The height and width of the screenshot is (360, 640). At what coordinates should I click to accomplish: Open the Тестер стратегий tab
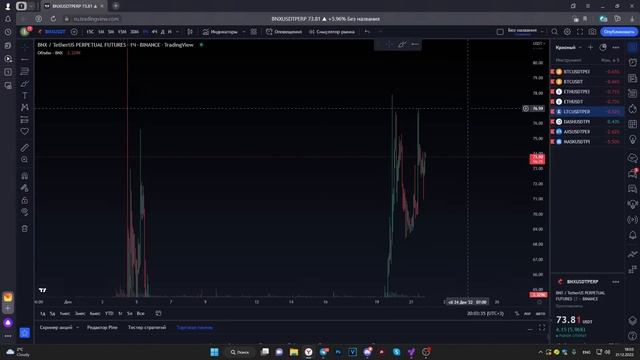[x=147, y=327]
